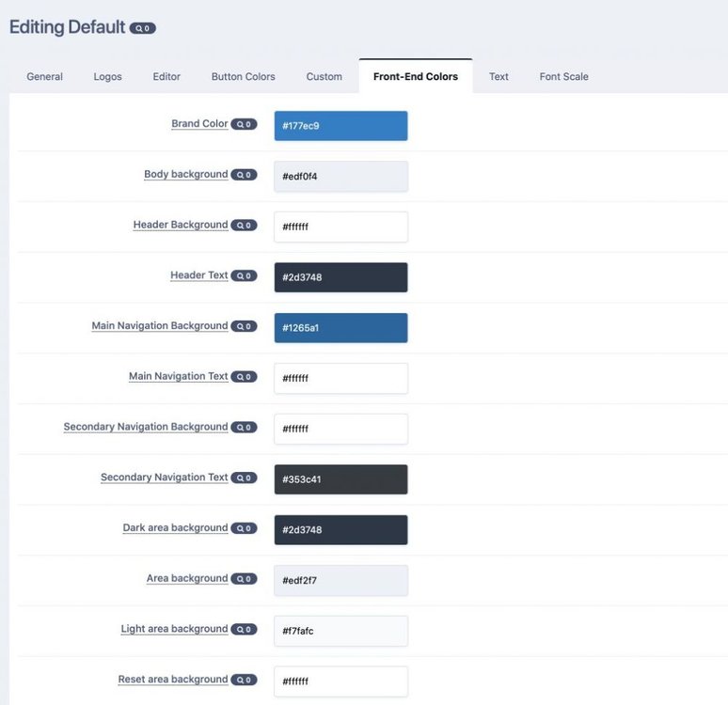Image resolution: width=728 pixels, height=705 pixels.
Task: Switch to the General tab
Action: click(44, 76)
